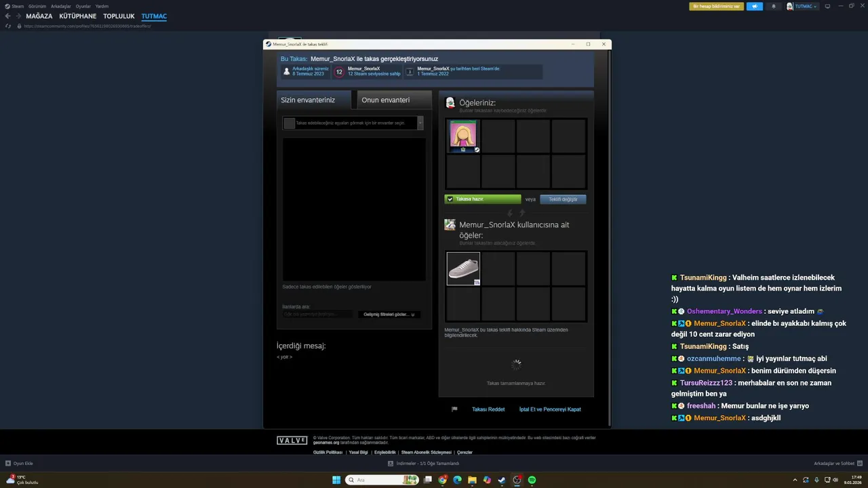Click Takası Reddet link
The width and height of the screenshot is (868, 488).
[x=488, y=409]
